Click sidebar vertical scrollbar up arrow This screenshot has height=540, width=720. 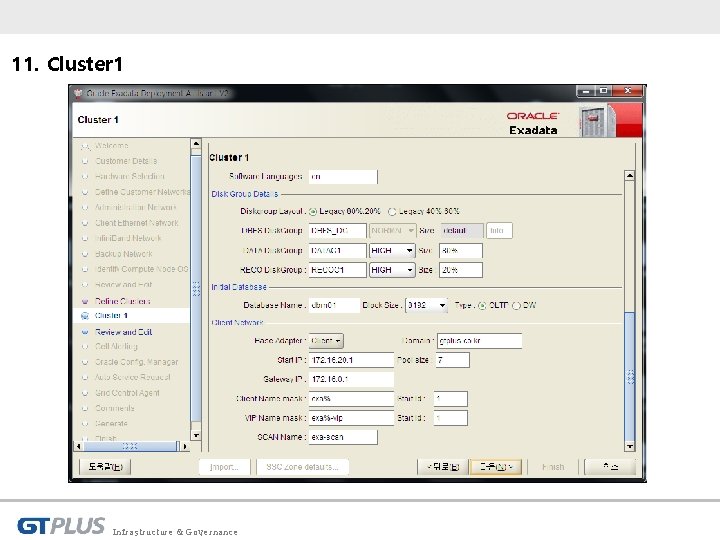tap(196, 144)
